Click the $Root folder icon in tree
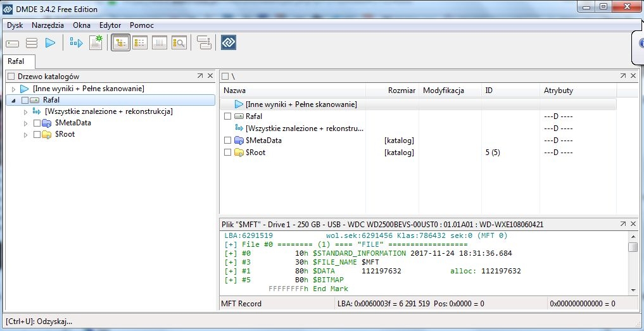The width and height of the screenshot is (644, 331). coord(46,134)
